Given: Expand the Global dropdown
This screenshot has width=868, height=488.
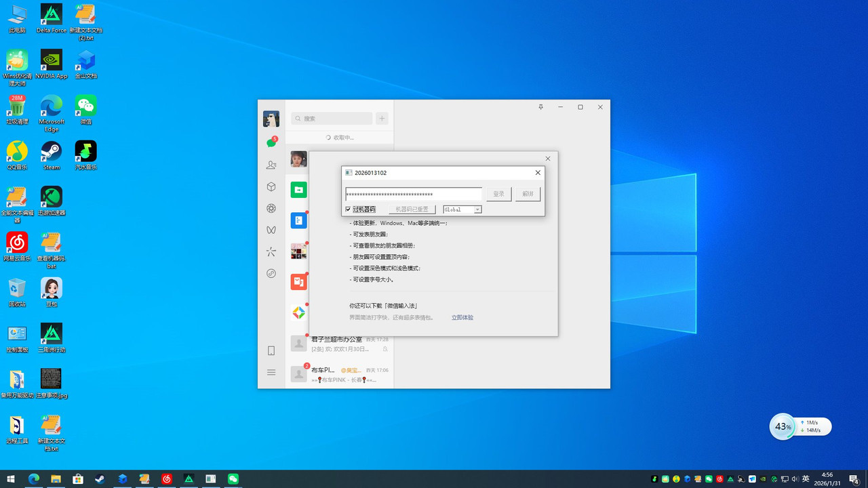Looking at the screenshot, I should [477, 209].
